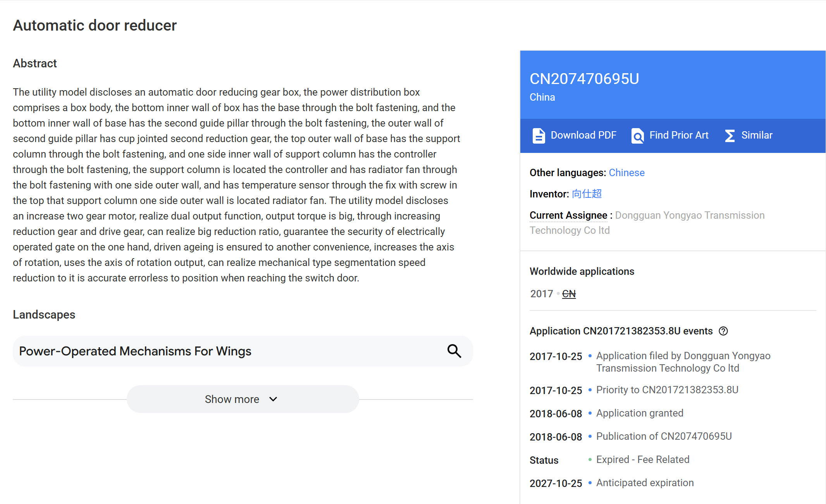Screen dimensions: 826x504
Task: Open the Chinese language version link
Action: (626, 173)
